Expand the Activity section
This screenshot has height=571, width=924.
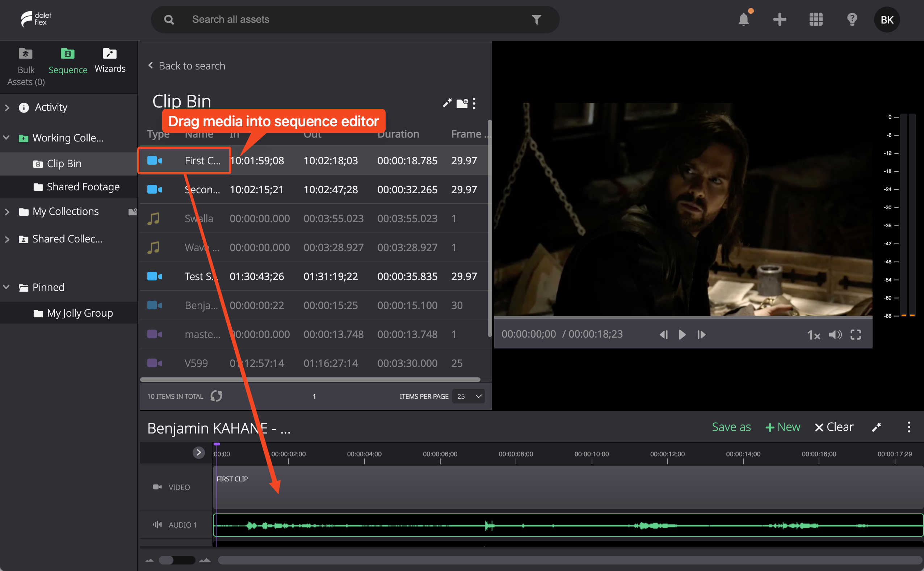click(x=7, y=107)
